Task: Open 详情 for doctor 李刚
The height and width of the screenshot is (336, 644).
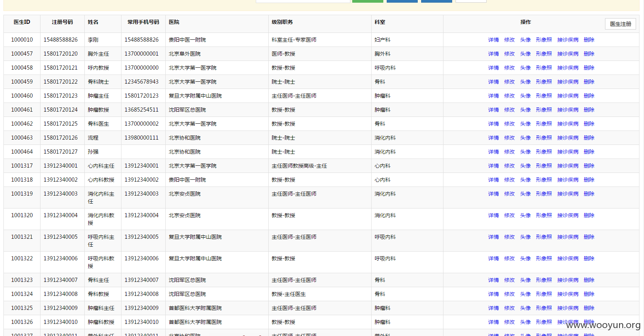Action: point(493,40)
